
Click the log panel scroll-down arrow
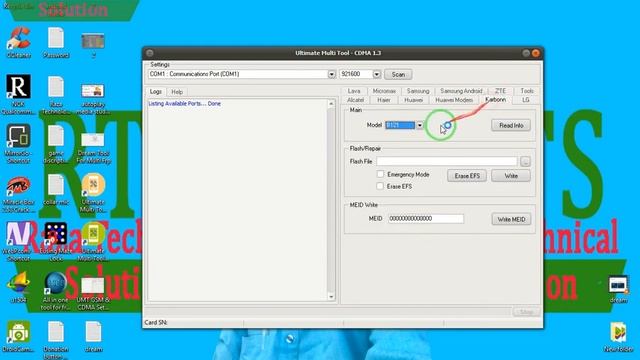pos(331,297)
